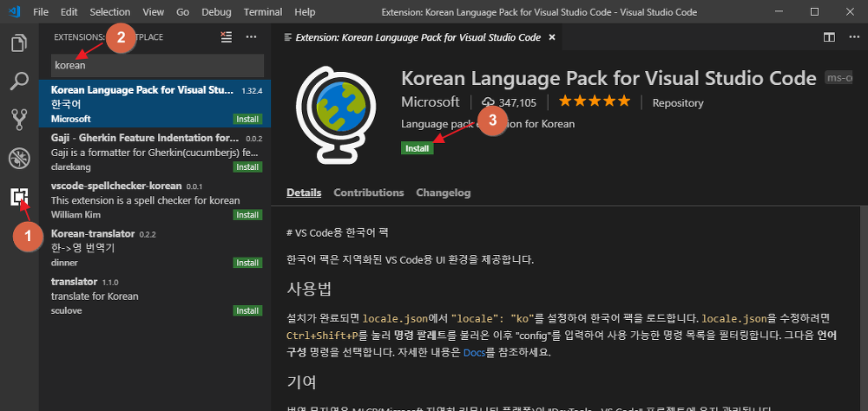868x411 pixels.
Task: Click 'Language pack extension for Korean' description
Action: pyautogui.click(x=488, y=124)
